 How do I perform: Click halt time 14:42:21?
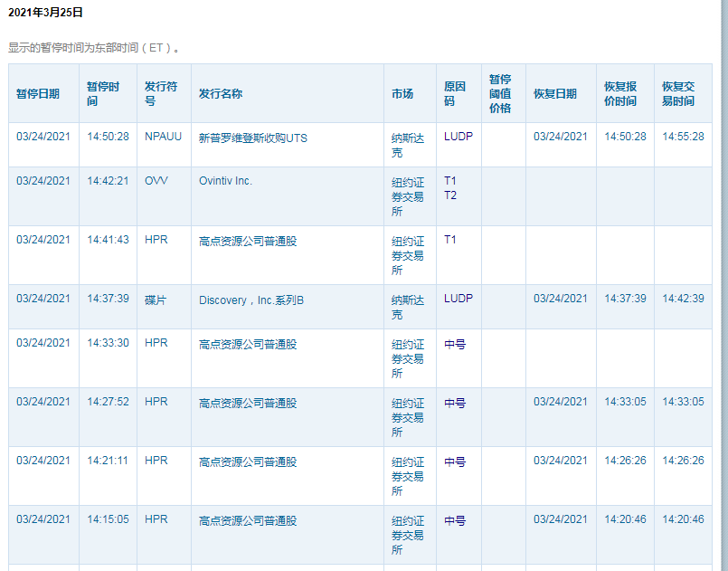click(108, 181)
